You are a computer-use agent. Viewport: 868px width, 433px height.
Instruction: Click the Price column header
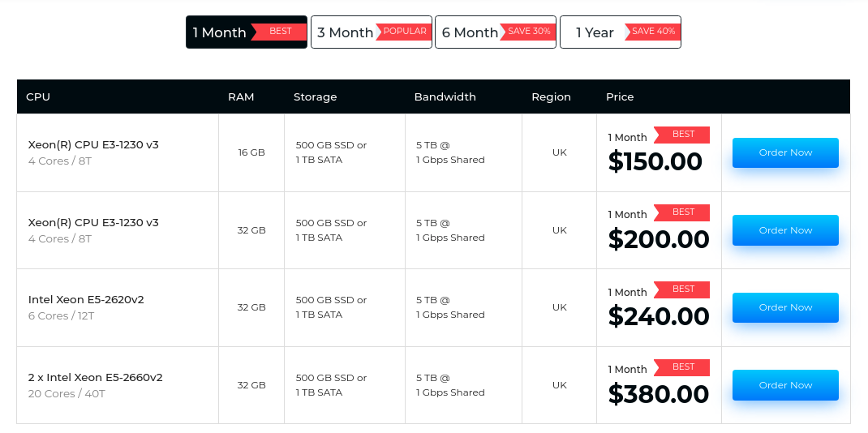click(620, 96)
